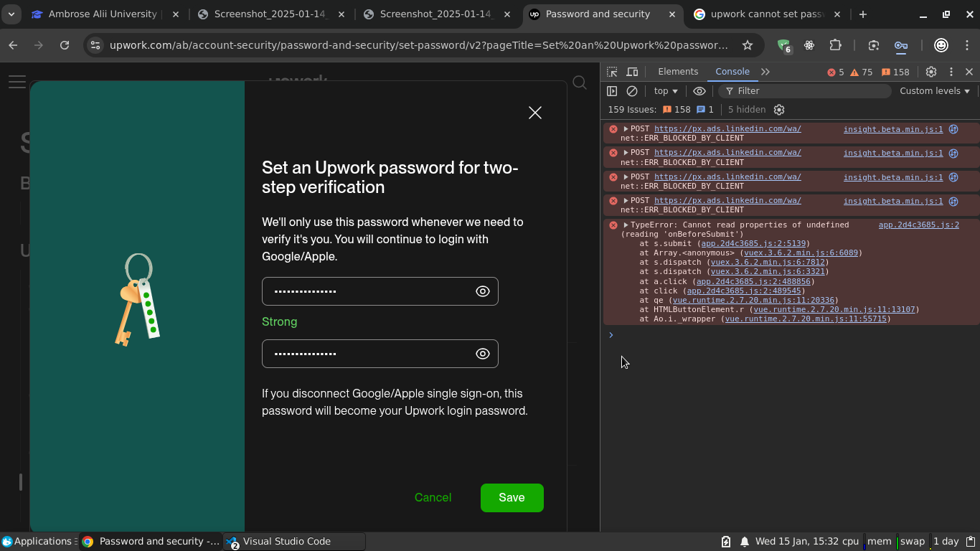
Task: Open the Extensions puzzle piece menu
Action: click(835, 45)
